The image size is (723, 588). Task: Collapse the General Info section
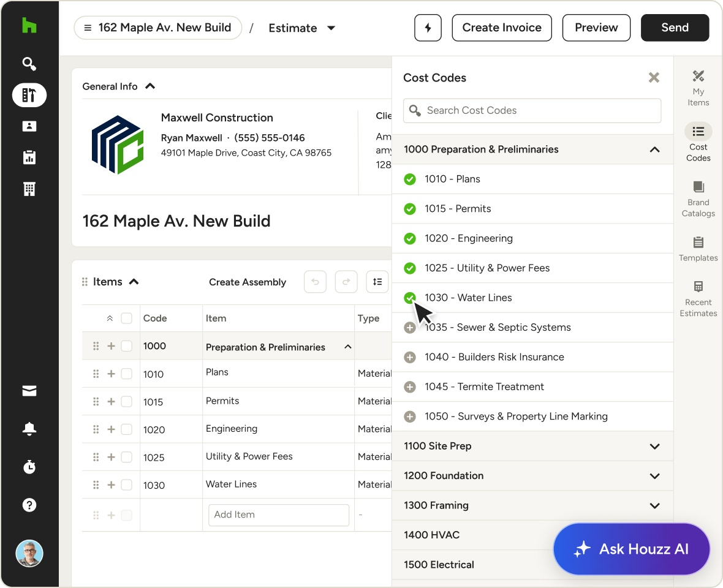[150, 86]
